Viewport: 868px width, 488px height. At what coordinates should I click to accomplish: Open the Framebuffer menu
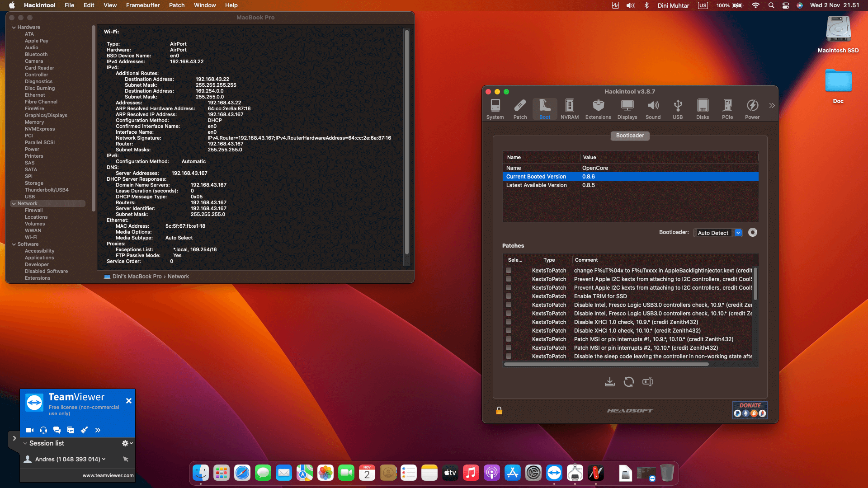pos(143,5)
